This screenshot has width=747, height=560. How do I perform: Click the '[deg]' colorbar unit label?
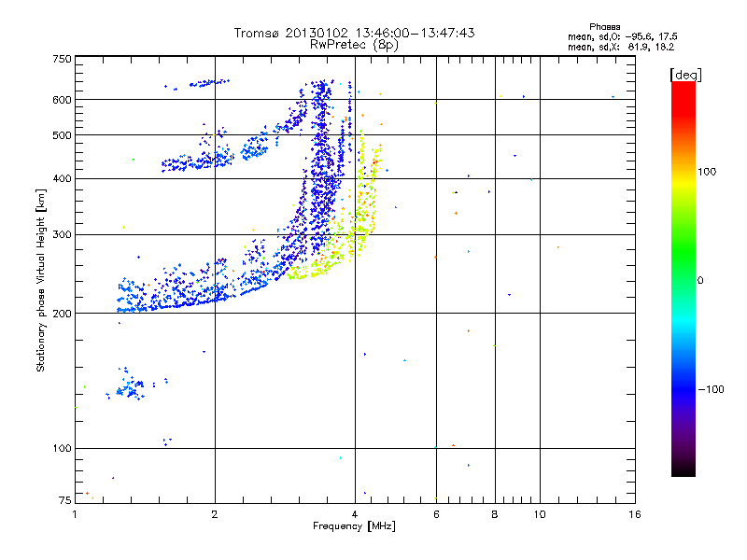tap(685, 76)
